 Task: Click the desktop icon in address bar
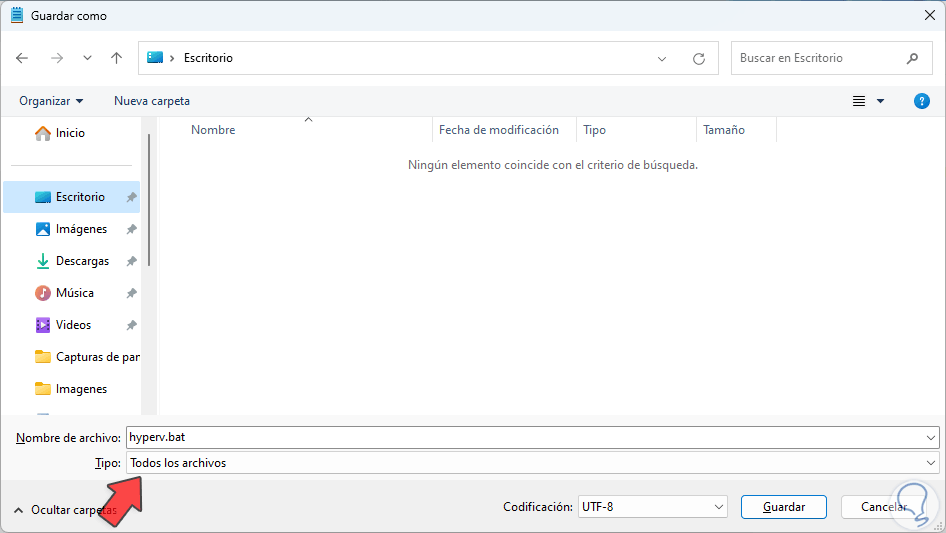(x=155, y=57)
